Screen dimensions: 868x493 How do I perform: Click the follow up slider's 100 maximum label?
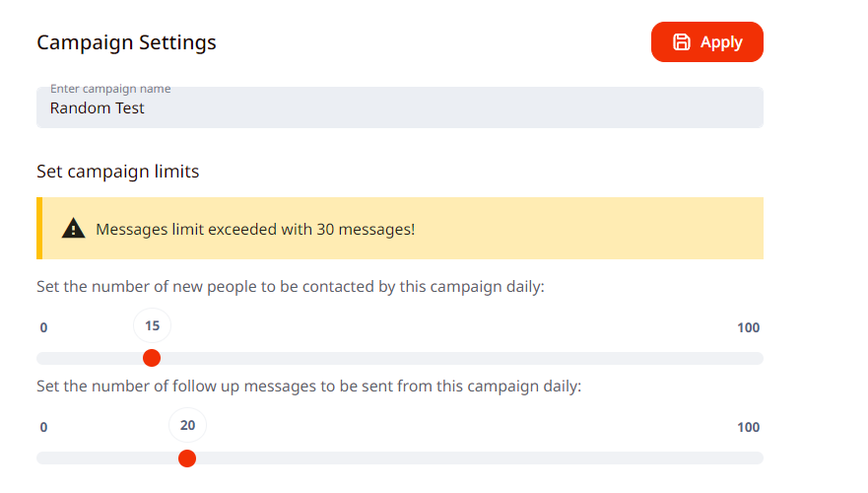click(x=748, y=427)
